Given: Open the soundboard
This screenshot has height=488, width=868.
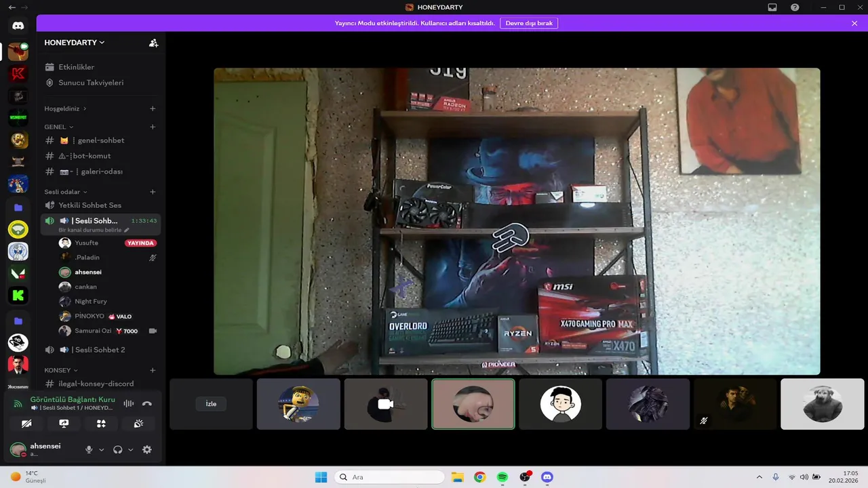Looking at the screenshot, I should tap(138, 424).
